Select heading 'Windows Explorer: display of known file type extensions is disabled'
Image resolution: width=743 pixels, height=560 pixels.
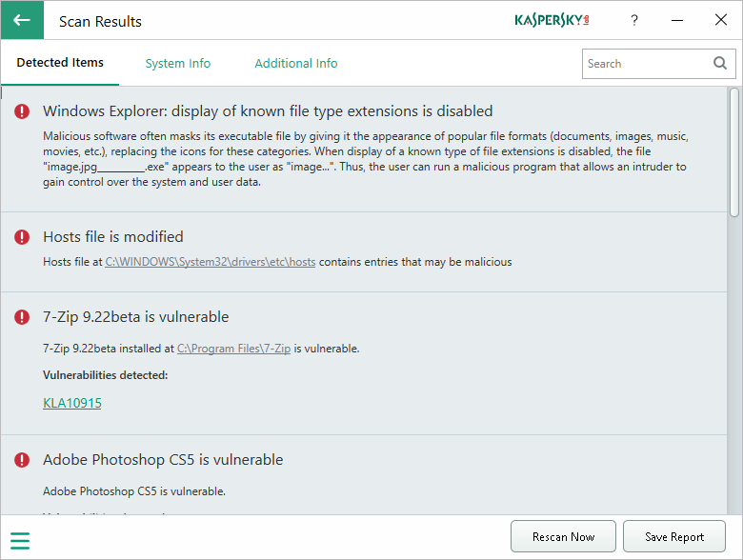pyautogui.click(x=268, y=111)
